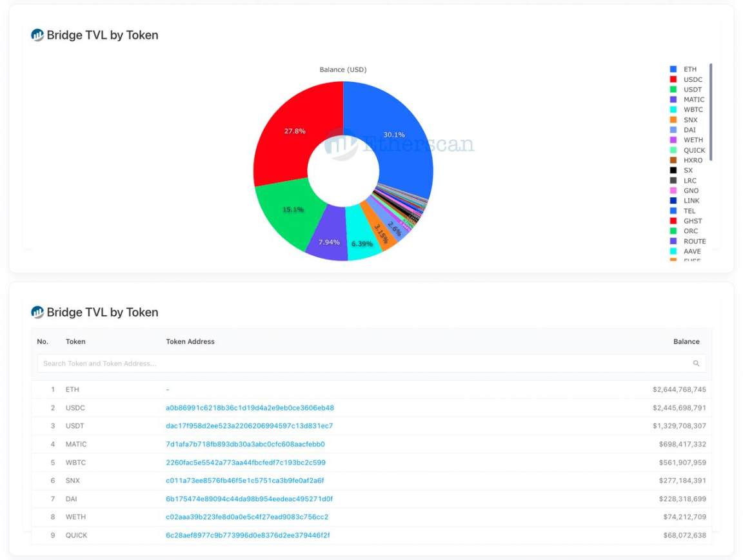Image resolution: width=743 pixels, height=560 pixels.
Task: Toggle GHST in chart legend
Action: coord(693,220)
